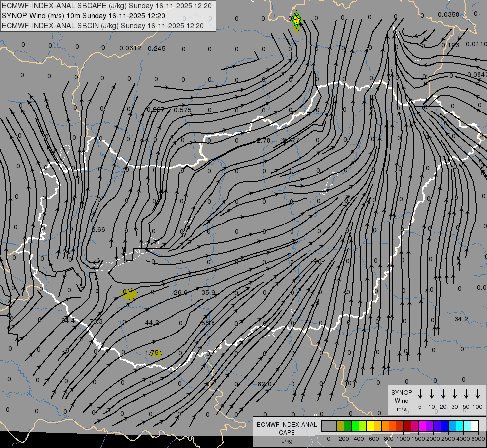Select the magenta swatch near 1500 on the CAPE scale

coord(422,426)
